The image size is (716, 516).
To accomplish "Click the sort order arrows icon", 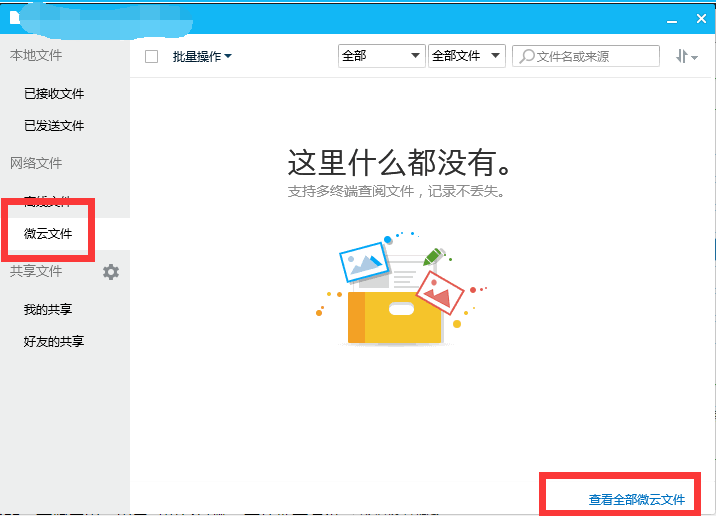I will [x=686, y=57].
